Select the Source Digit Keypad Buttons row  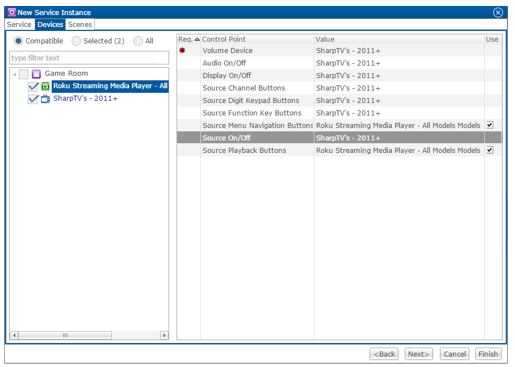pos(339,100)
